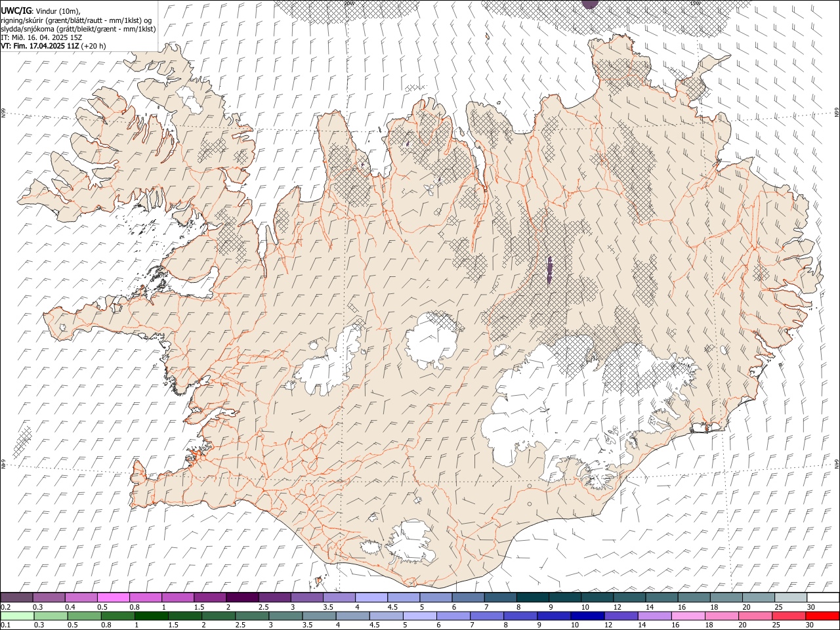Choose the violet rain swatch labeled 12

621,616
